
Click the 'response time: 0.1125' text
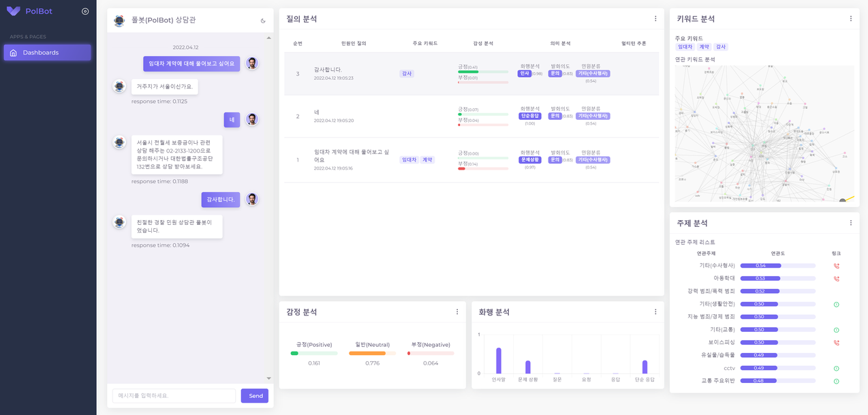(159, 101)
